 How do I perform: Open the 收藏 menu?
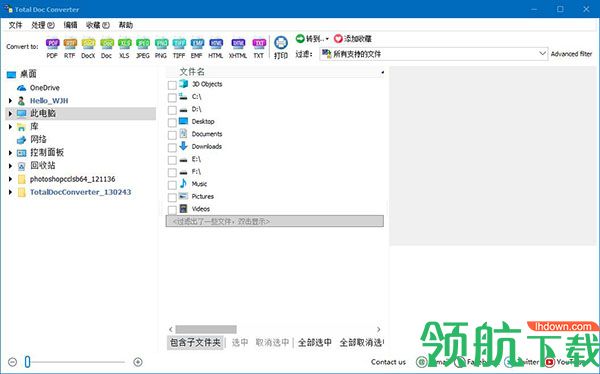pyautogui.click(x=98, y=25)
